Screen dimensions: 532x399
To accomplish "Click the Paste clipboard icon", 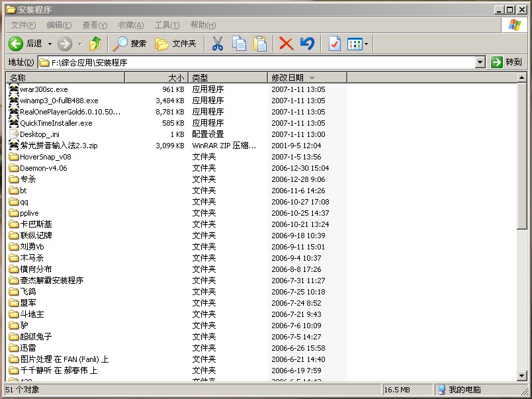I will point(260,44).
